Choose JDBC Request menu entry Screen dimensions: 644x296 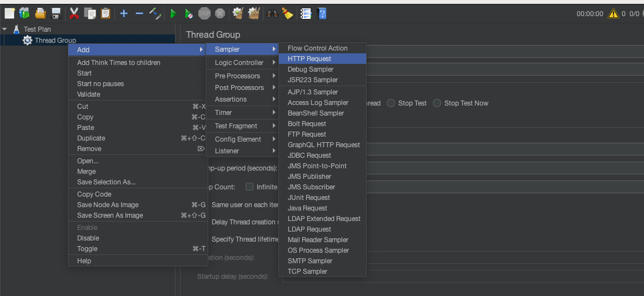[322, 155]
